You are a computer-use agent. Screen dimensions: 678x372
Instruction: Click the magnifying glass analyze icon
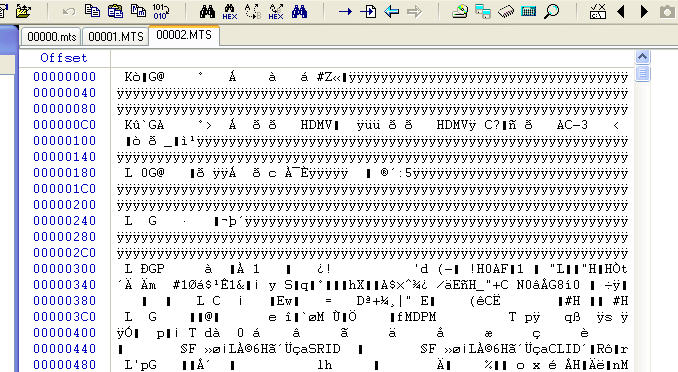(x=551, y=11)
